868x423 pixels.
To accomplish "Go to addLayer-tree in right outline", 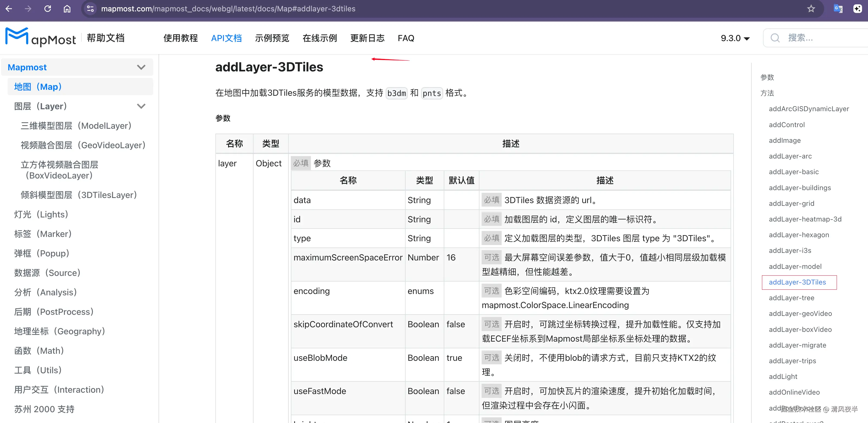I will click(x=791, y=298).
